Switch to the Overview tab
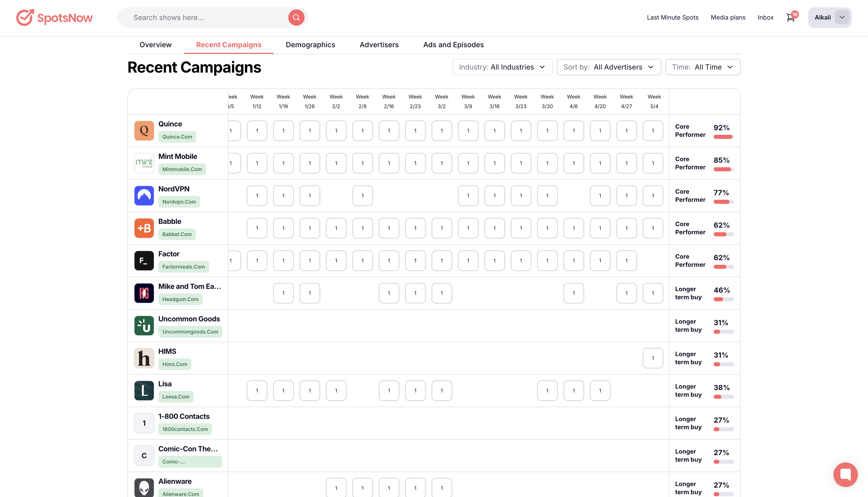868x497 pixels. click(x=156, y=45)
